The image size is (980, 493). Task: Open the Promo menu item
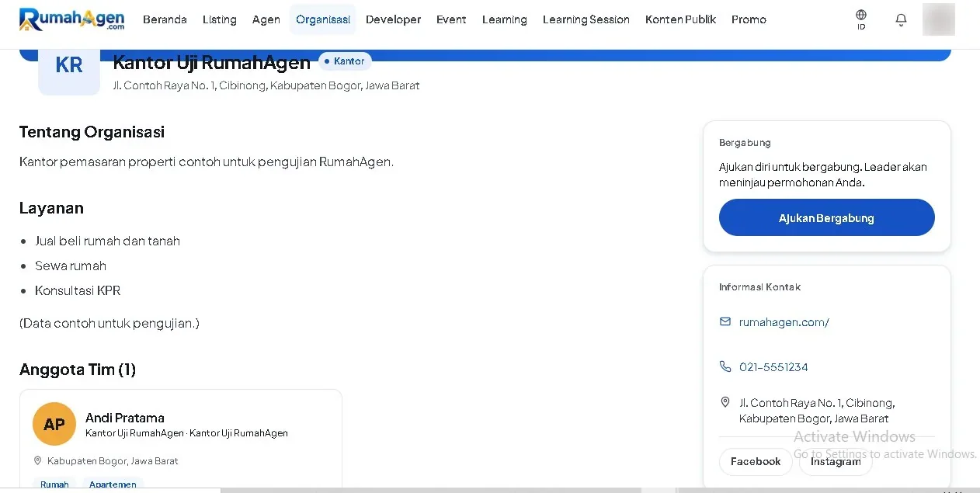(749, 19)
